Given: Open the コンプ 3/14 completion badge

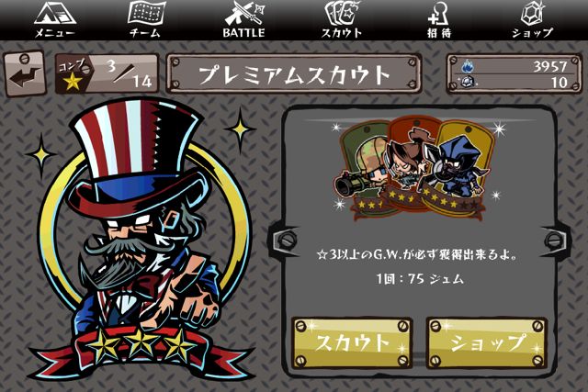Looking at the screenshot, I should click(x=107, y=73).
